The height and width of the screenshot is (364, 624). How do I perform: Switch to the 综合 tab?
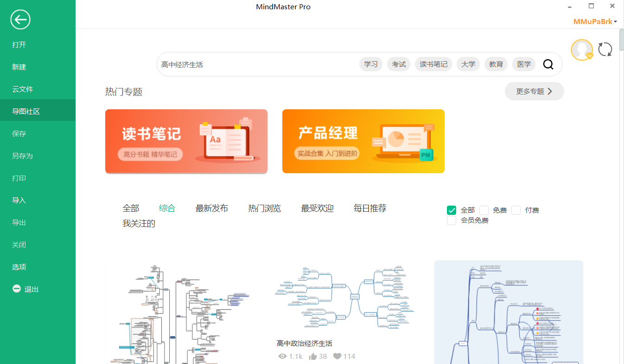pos(167,208)
